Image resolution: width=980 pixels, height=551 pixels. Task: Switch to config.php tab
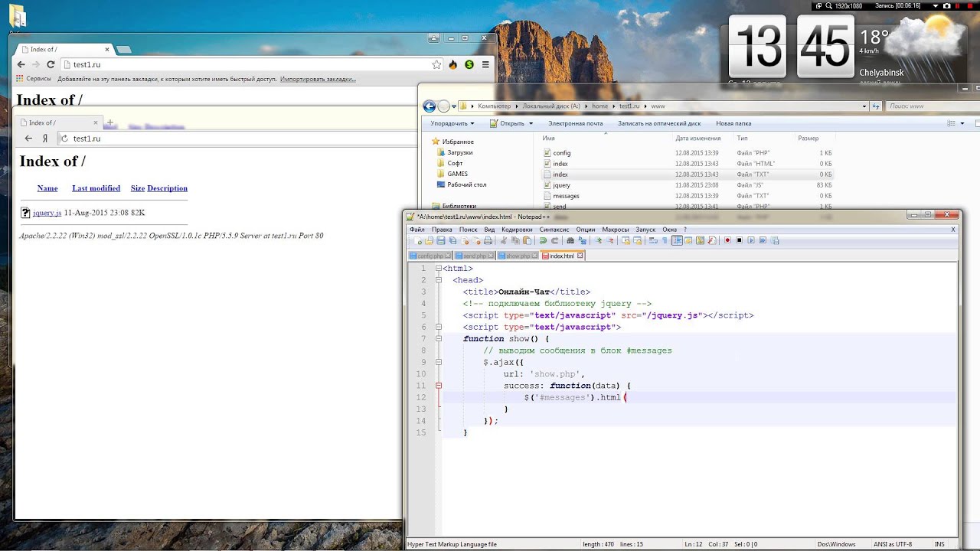tap(430, 256)
